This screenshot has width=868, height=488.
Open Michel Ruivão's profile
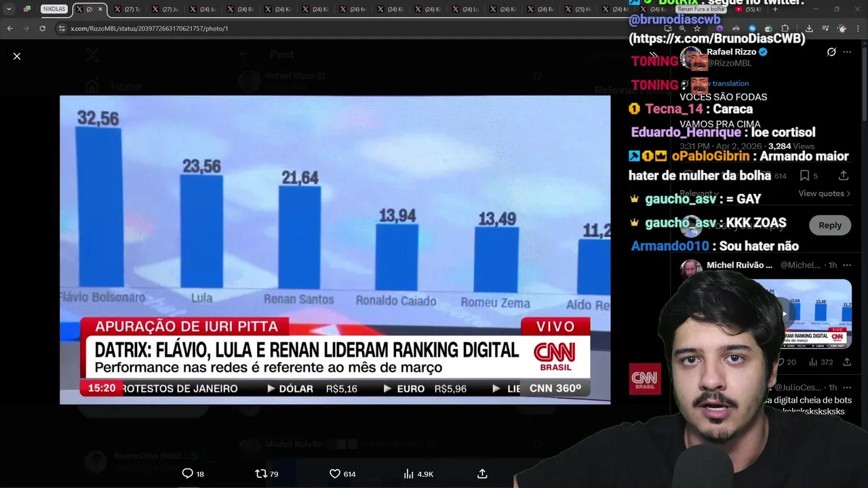pos(739,265)
